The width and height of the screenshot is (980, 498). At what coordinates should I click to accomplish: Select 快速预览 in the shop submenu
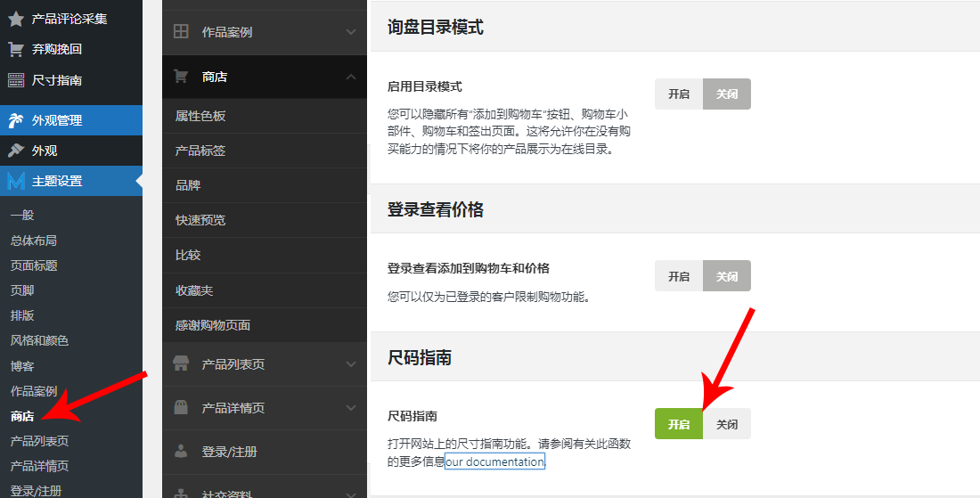(200, 220)
